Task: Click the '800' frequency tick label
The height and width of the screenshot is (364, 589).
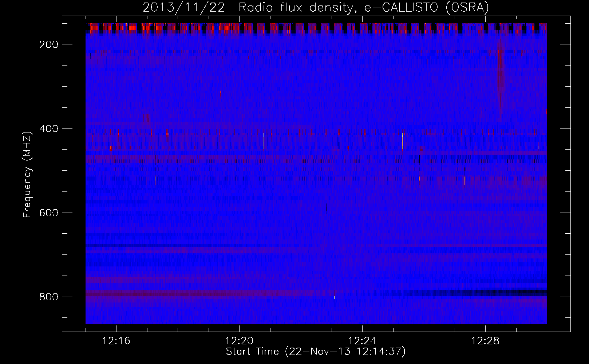Action: 48,297
